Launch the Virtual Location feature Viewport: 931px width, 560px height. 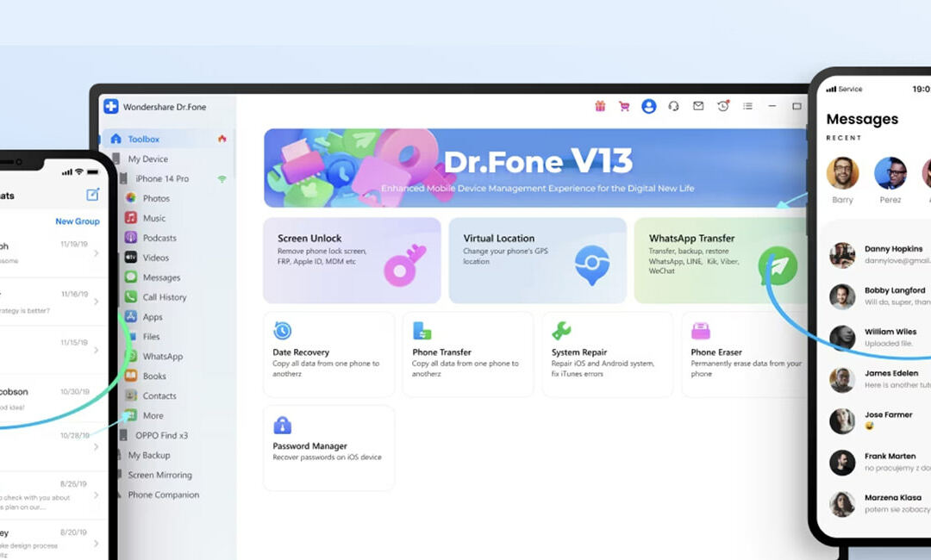[537, 260]
